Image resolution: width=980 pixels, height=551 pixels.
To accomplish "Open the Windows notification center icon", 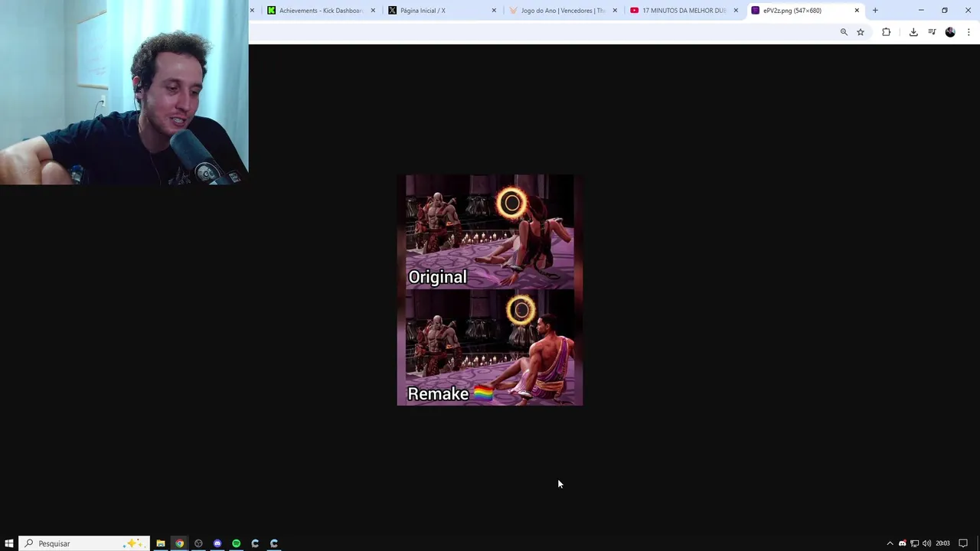I will pyautogui.click(x=963, y=543).
